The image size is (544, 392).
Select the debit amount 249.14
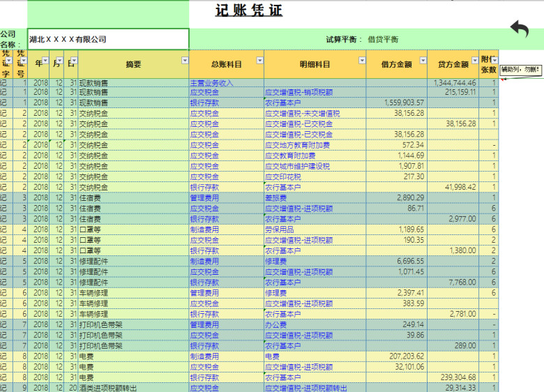coord(397,325)
